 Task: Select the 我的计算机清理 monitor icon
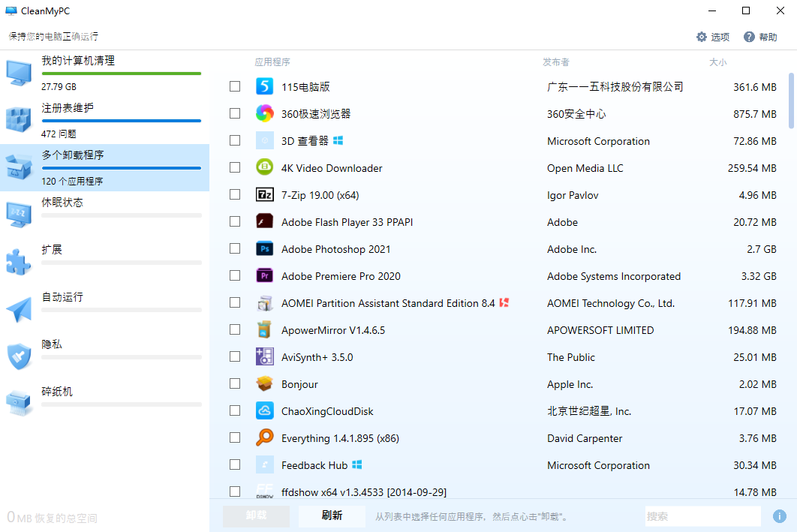point(17,71)
